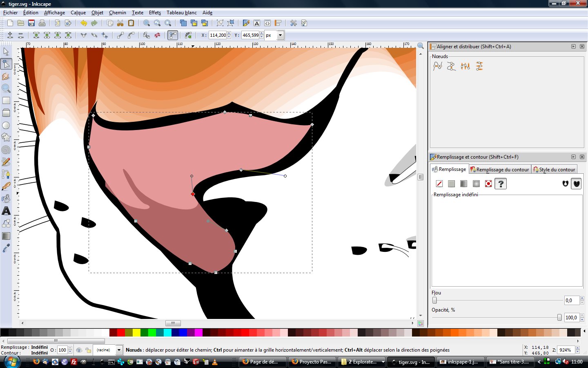Viewport: 588px width, 368px height.
Task: Select the Spiral tool
Action: tap(6, 150)
